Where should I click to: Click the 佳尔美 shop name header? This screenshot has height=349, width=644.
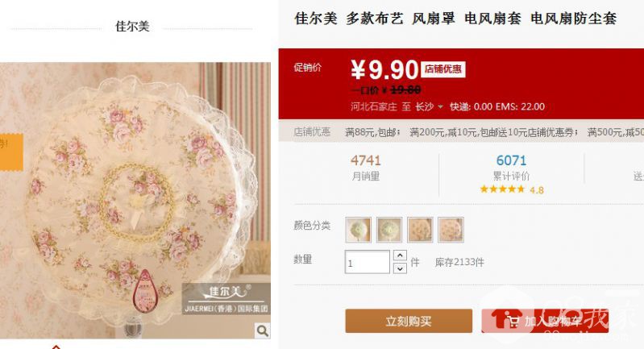click(132, 27)
